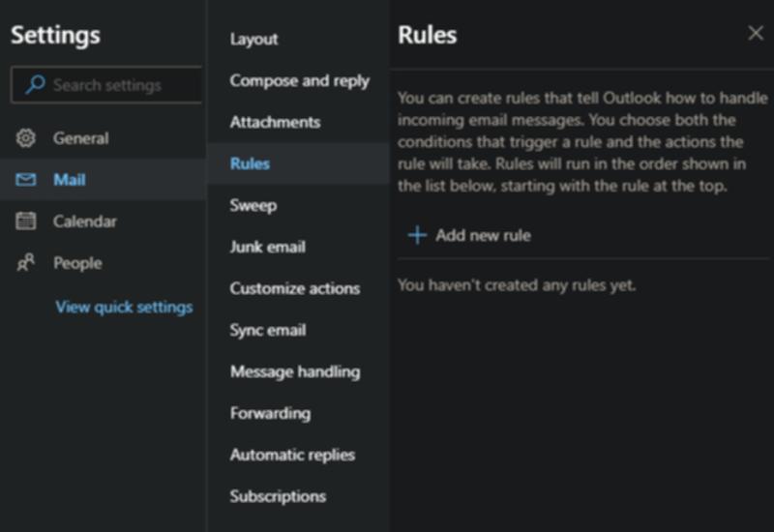Select Sync email option
The width and height of the screenshot is (774, 532).
pyautogui.click(x=268, y=331)
